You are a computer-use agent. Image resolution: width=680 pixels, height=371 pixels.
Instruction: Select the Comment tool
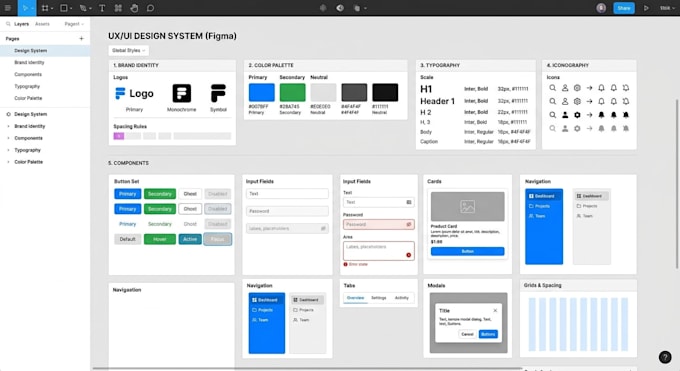pyautogui.click(x=150, y=8)
